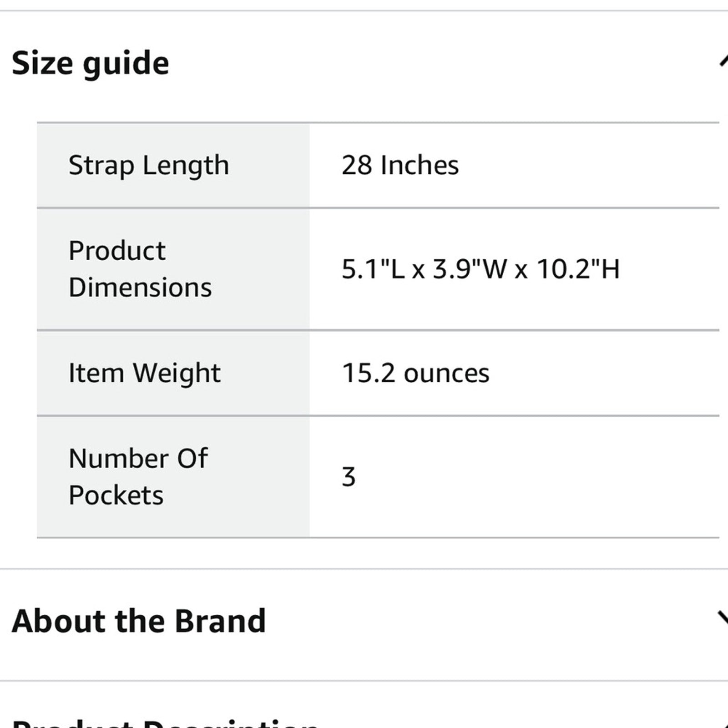Open the About the Brand section heading

[x=139, y=621]
